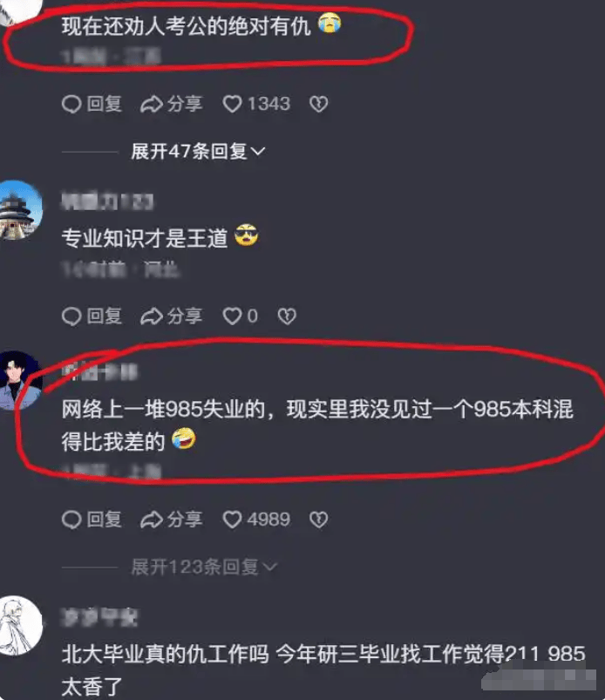Open the blurred username above 北大毕业 comment
The height and width of the screenshot is (700, 605).
coord(99,617)
